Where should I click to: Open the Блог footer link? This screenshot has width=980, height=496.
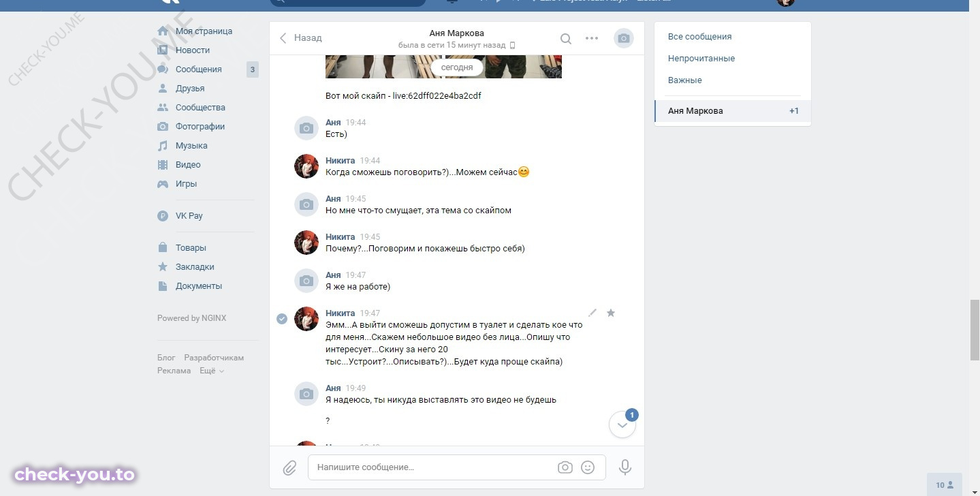166,358
